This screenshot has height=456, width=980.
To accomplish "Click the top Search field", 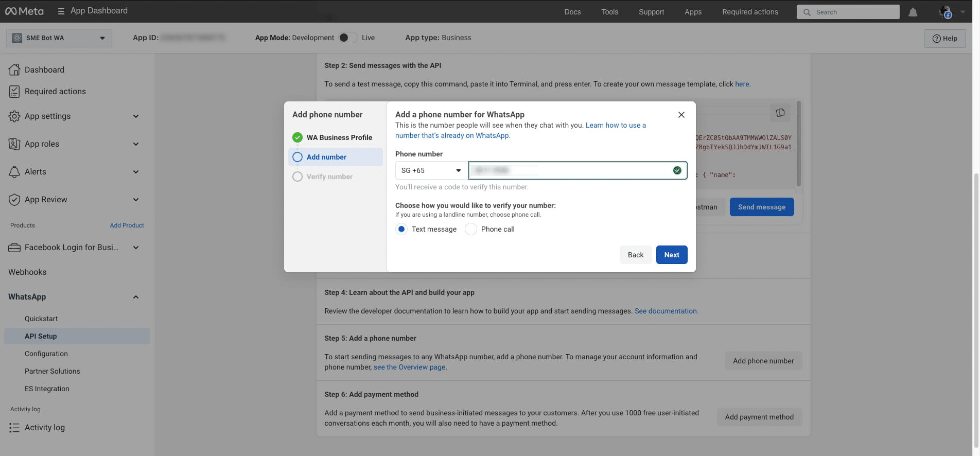I will point(848,12).
